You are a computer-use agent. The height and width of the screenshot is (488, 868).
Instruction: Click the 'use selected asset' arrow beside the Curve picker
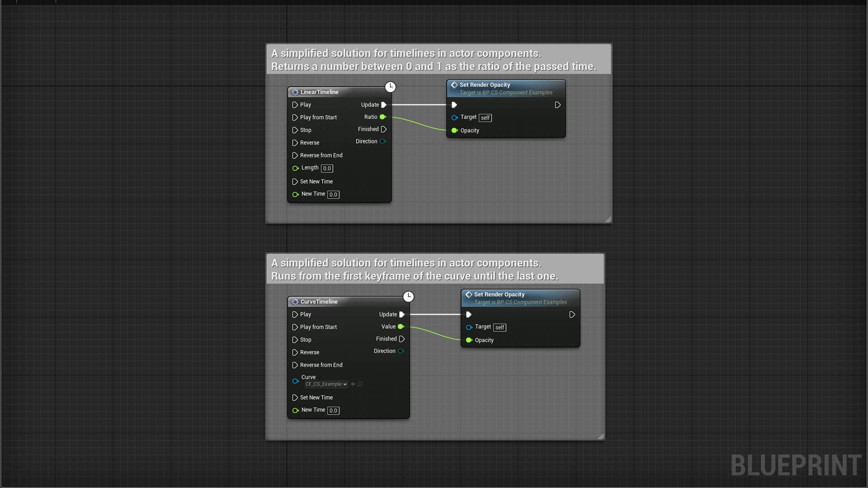[x=352, y=384]
